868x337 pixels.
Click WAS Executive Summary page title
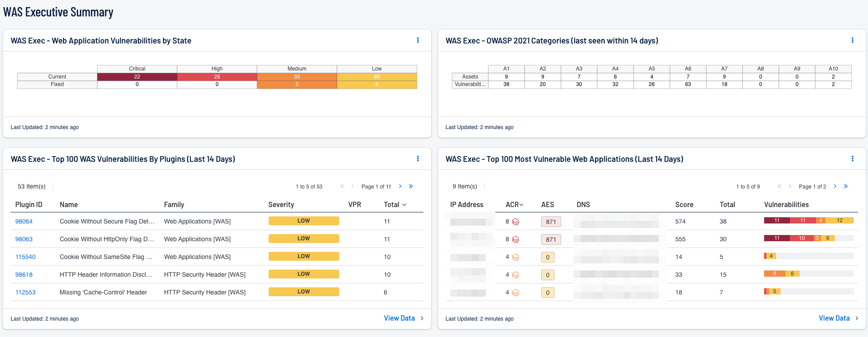58,12
